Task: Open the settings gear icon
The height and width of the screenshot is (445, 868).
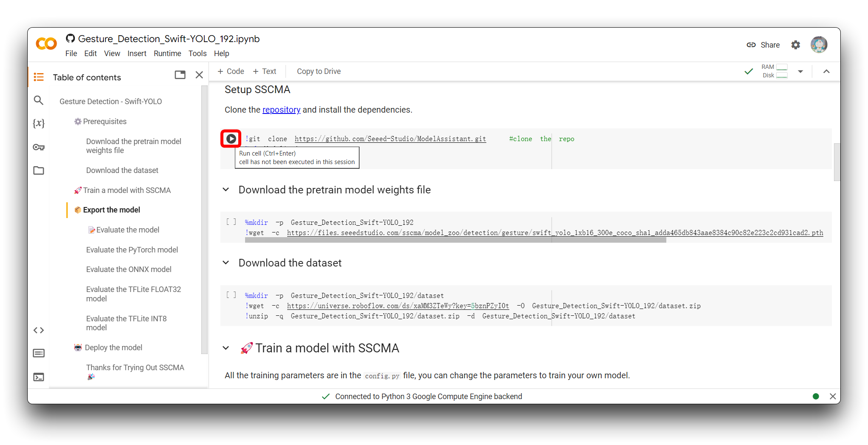Action: pos(796,45)
